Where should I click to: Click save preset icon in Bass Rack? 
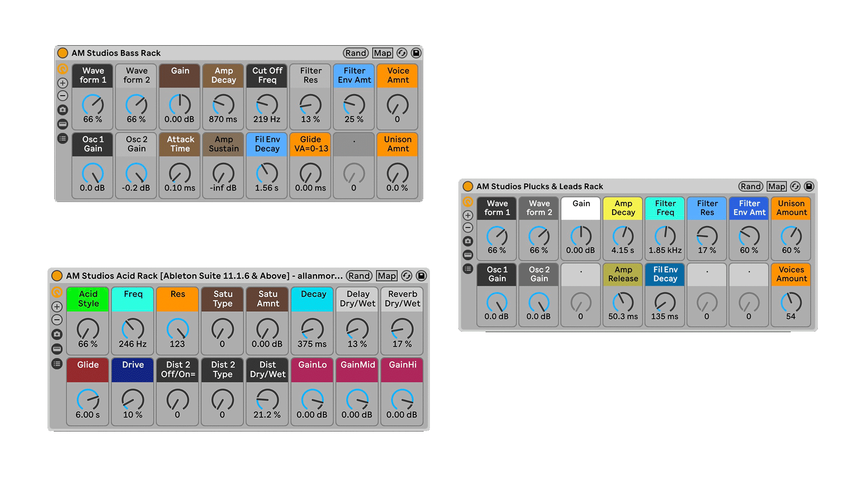coord(416,53)
